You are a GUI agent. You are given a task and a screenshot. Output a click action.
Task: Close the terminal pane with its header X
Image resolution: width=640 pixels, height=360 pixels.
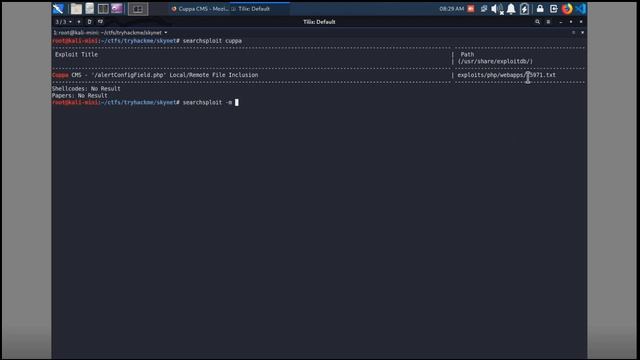tap(582, 33)
